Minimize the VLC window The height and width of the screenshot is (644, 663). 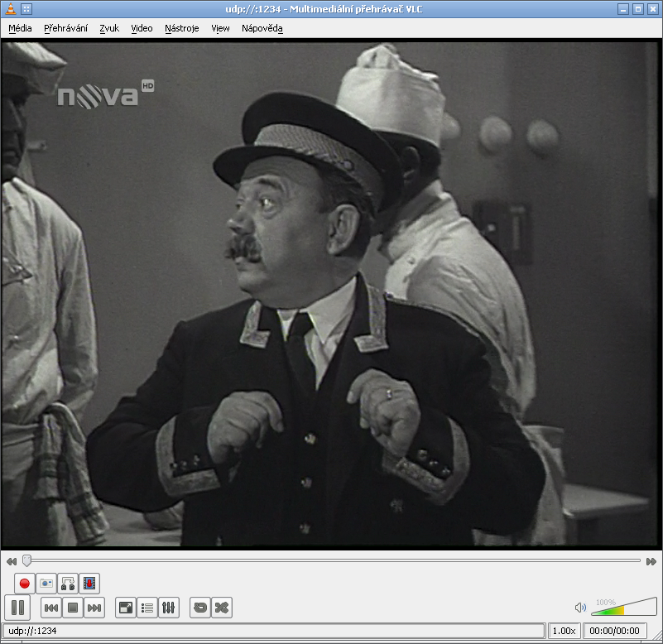click(x=623, y=9)
